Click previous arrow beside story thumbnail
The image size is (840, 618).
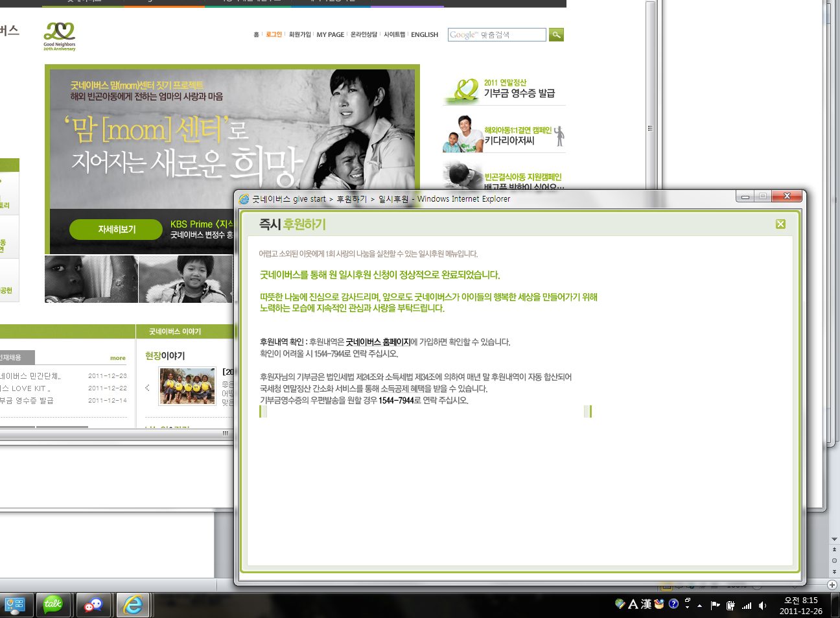(x=148, y=388)
